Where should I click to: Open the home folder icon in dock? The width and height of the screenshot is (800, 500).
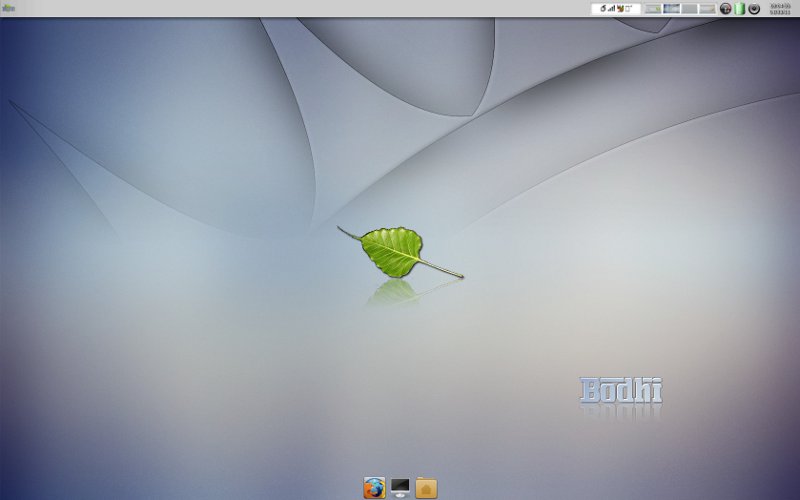tap(426, 488)
